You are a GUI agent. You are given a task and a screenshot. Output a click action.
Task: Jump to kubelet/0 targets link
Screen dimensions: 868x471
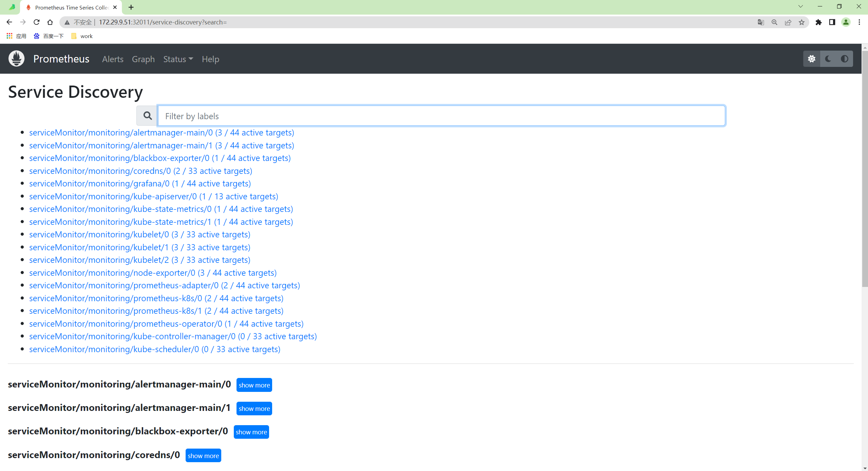(139, 234)
